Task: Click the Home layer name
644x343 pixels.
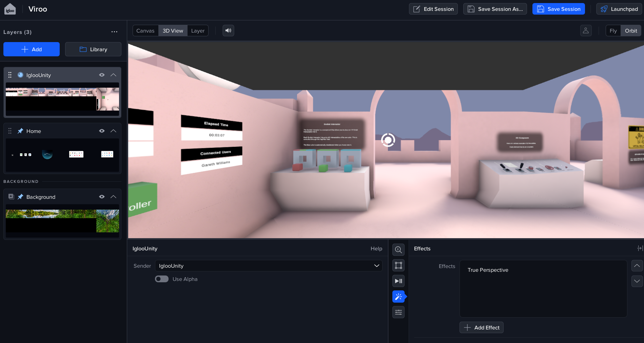Action: (34, 131)
